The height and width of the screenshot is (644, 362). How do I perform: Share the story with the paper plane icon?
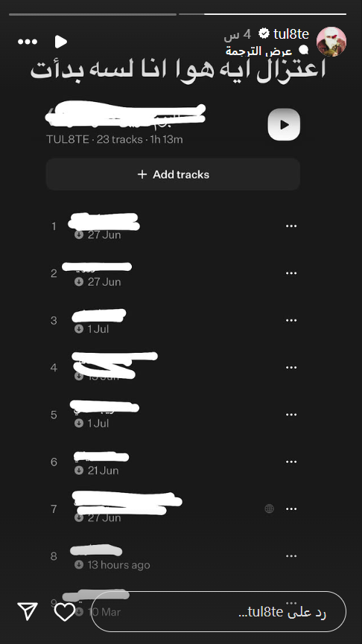(28, 611)
